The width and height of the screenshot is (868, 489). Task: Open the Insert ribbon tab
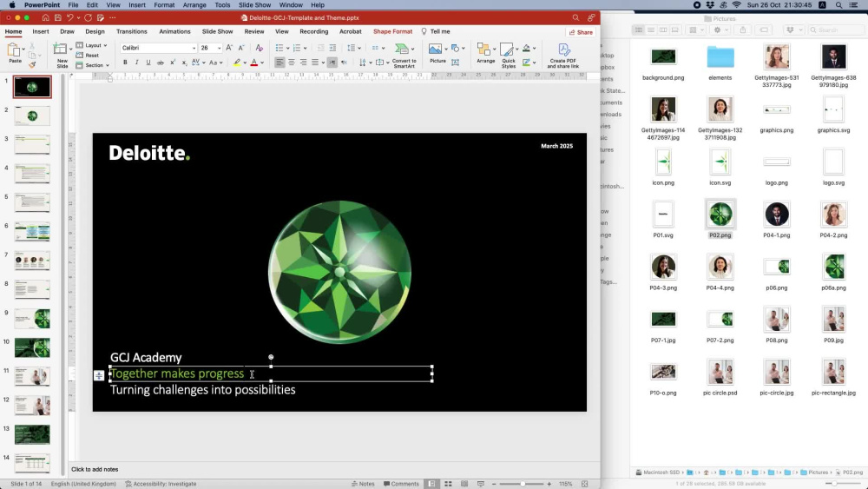(x=41, y=31)
